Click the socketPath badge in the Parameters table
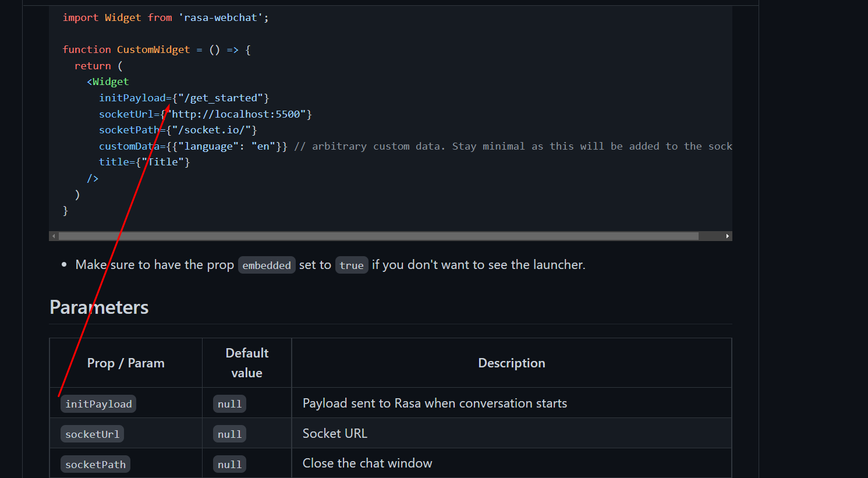Screen dimensions: 868x478 (x=95, y=463)
